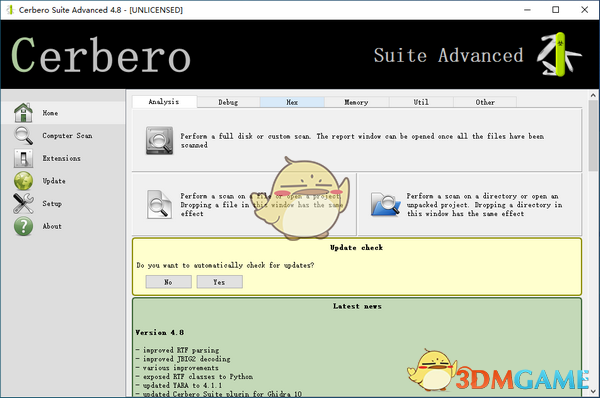Open the Setup tools icon
Viewport: 600px width, 398px height.
tap(23, 203)
